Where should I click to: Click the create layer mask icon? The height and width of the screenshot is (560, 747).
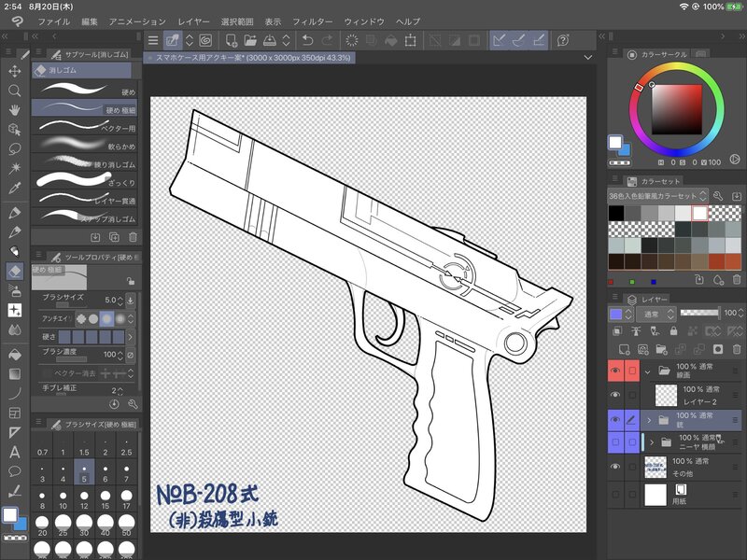(718, 349)
